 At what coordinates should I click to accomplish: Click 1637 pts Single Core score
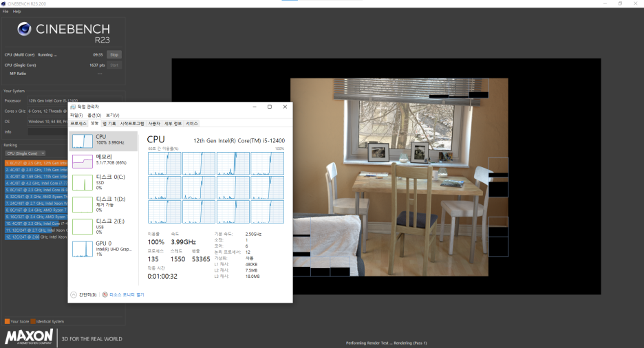[97, 65]
